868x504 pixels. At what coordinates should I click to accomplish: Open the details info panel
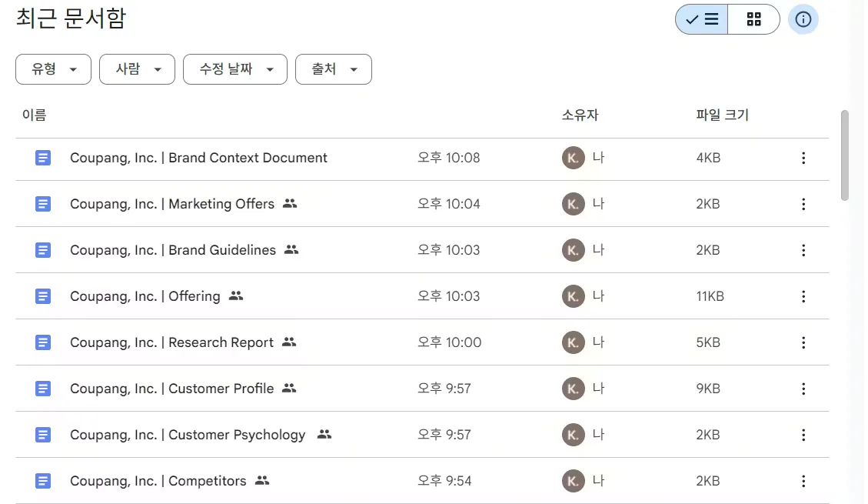click(x=803, y=19)
